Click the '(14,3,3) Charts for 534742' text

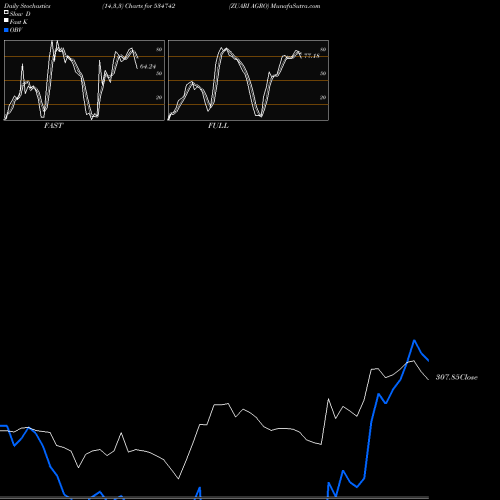[x=139, y=6]
